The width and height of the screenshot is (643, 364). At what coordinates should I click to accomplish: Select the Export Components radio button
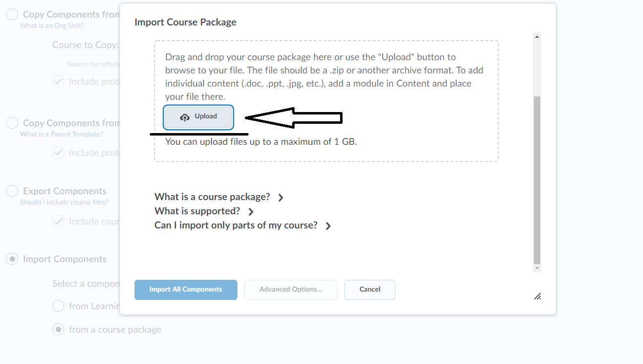tap(12, 191)
